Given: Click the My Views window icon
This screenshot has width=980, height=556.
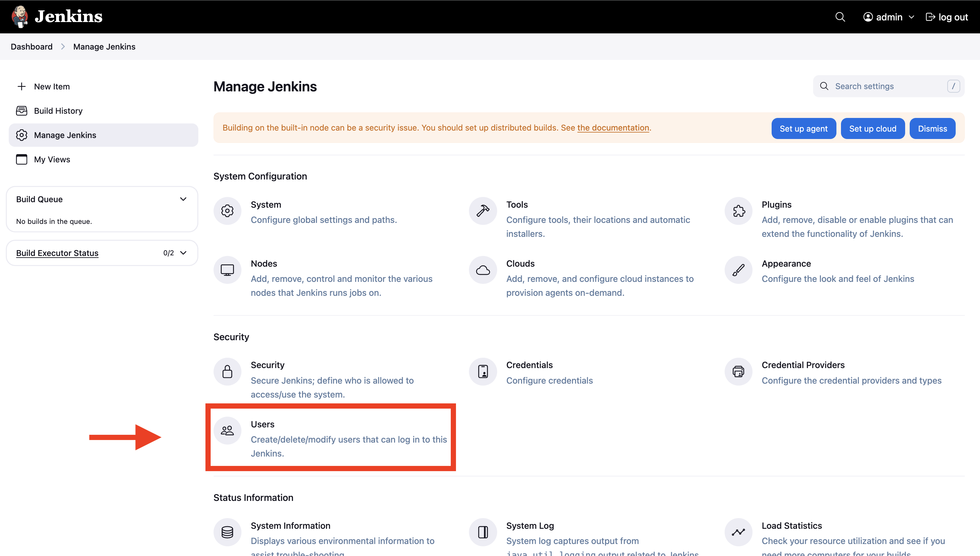Looking at the screenshot, I should click(x=22, y=159).
